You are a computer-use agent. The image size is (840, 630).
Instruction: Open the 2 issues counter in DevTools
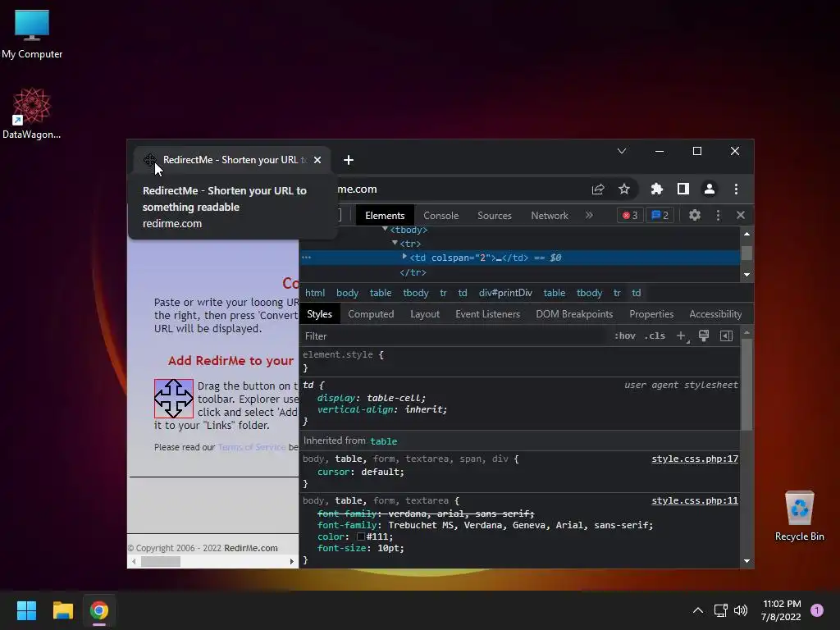click(660, 216)
